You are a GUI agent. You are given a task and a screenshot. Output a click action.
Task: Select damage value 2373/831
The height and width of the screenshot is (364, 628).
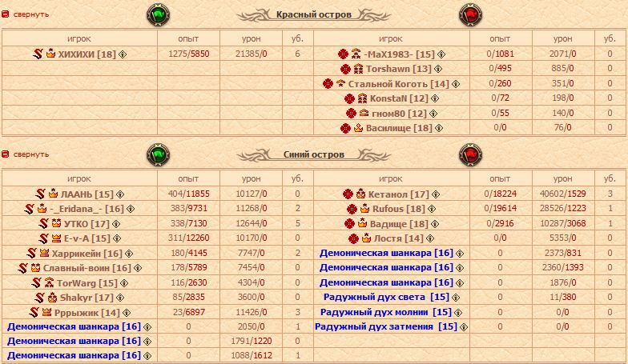pyautogui.click(x=562, y=253)
